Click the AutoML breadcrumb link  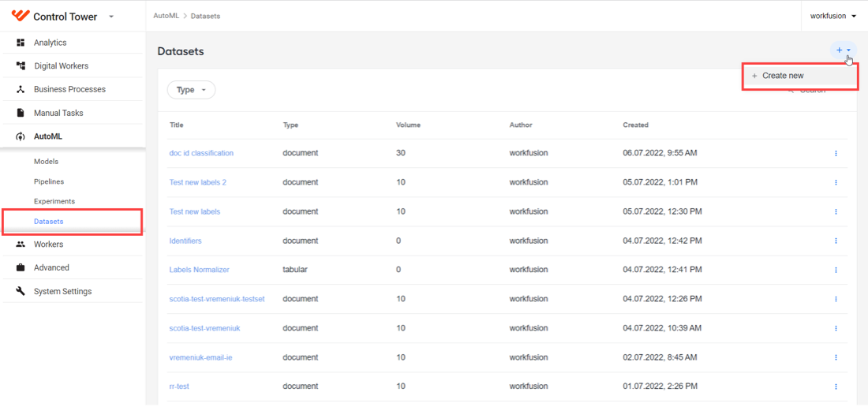166,16
